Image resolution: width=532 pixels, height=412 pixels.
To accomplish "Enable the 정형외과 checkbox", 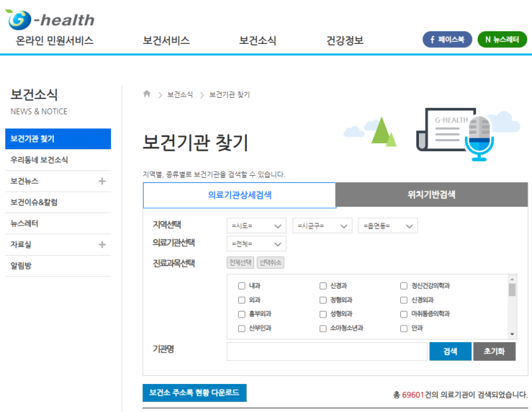I will [x=323, y=300].
